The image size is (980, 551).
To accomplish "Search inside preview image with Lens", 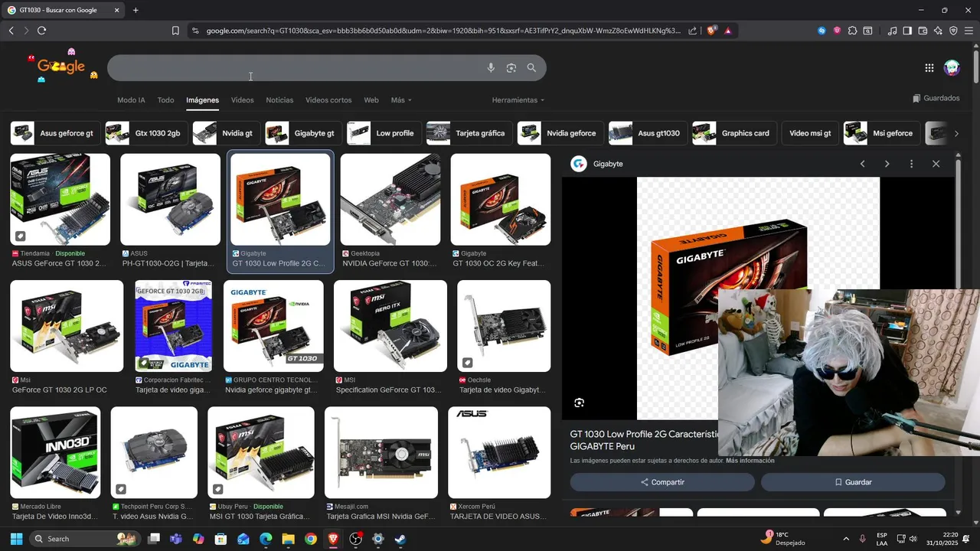I will pos(579,403).
